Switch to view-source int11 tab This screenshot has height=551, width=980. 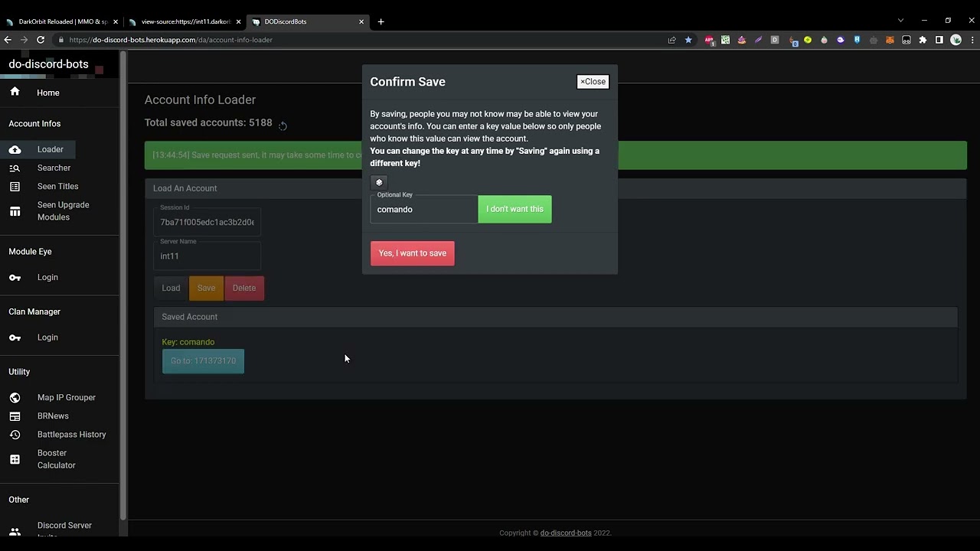pyautogui.click(x=185, y=21)
